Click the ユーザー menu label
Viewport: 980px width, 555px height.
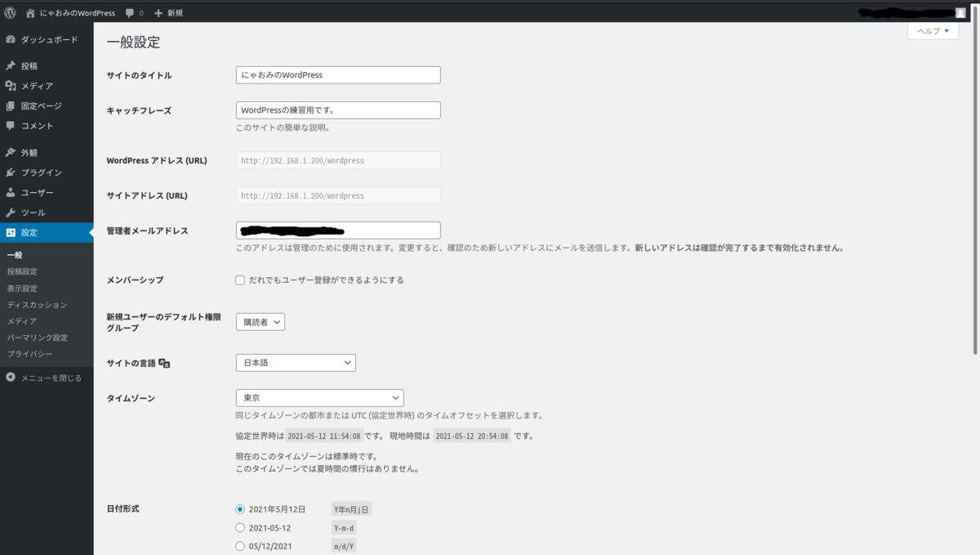[38, 192]
